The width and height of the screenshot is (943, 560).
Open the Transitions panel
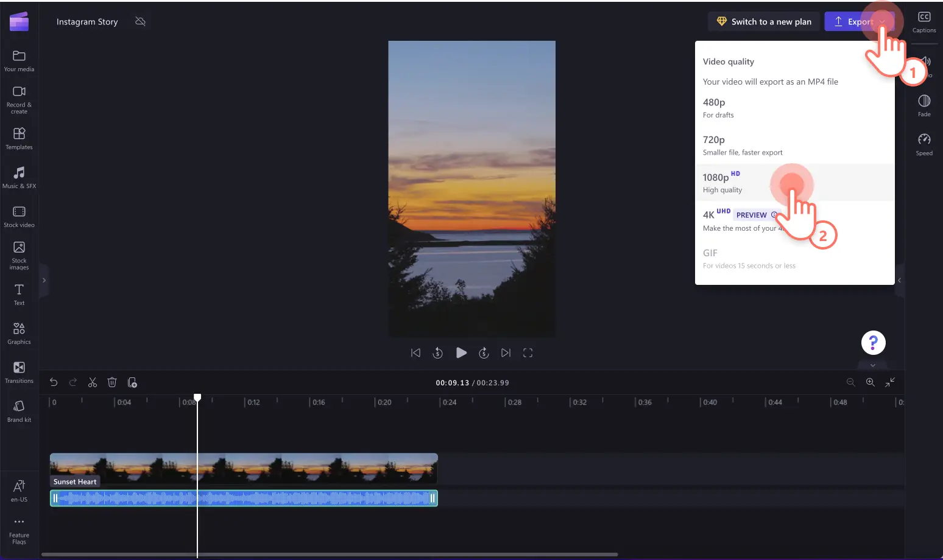coord(19,372)
